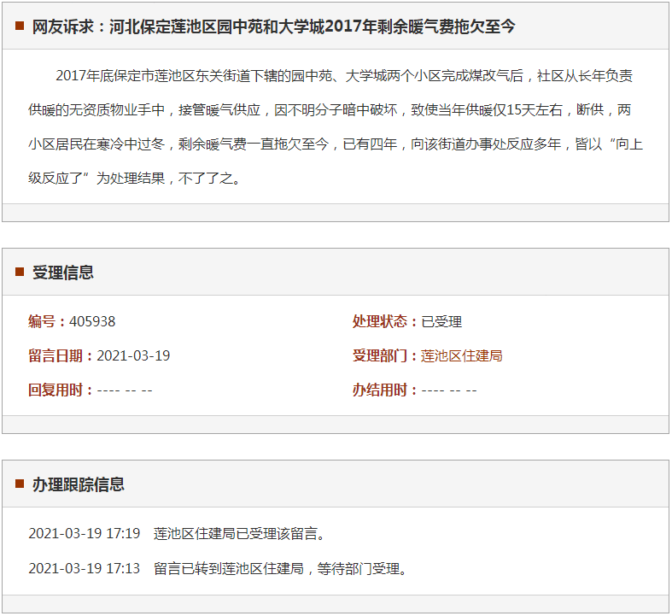This screenshot has height=616, width=672.
Task: Select the 办理跟踪信息 section header
Action: 79,484
